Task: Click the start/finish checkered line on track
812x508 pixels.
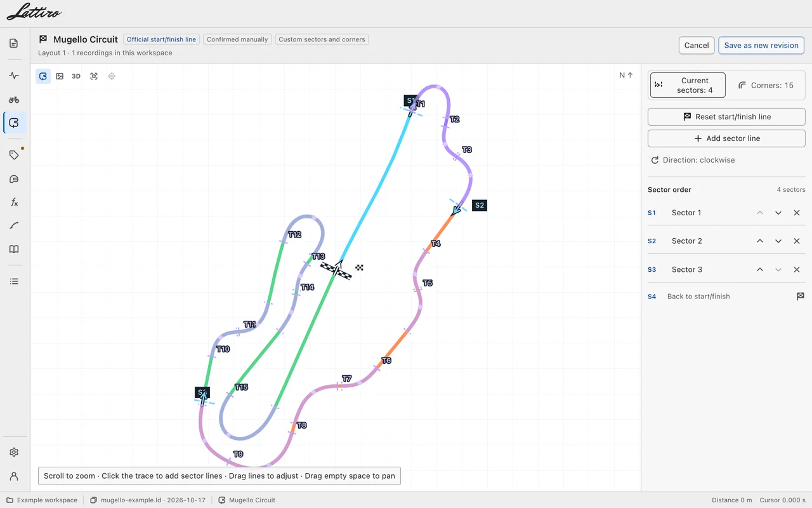Action: point(336,271)
